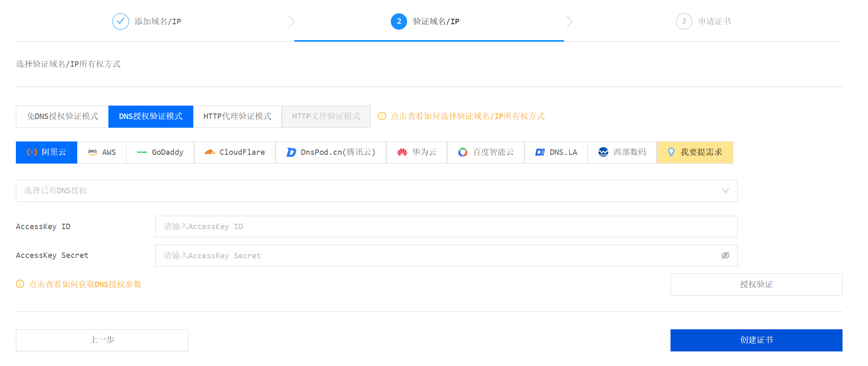Click the 我要提需求 lightbulb button
868x366 pixels.
pos(695,152)
